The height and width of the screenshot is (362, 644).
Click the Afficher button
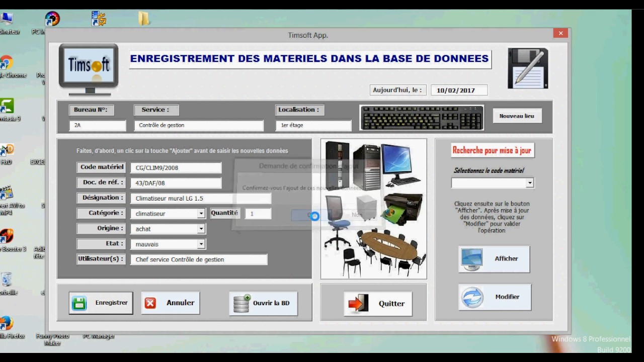click(494, 259)
